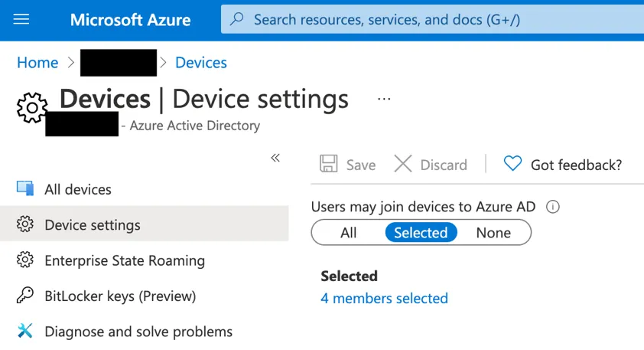Click the Save floppy disk icon
Screen dimensions: 644x350
(329, 164)
